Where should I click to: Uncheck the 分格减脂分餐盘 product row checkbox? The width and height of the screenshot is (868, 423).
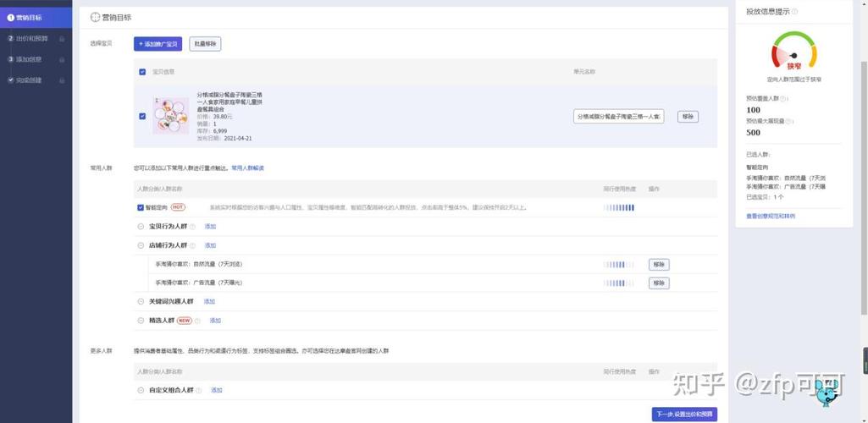click(x=143, y=116)
